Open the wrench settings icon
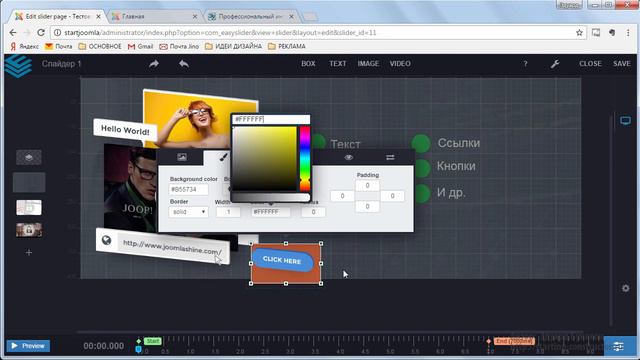Image resolution: width=640 pixels, height=360 pixels. point(555,64)
